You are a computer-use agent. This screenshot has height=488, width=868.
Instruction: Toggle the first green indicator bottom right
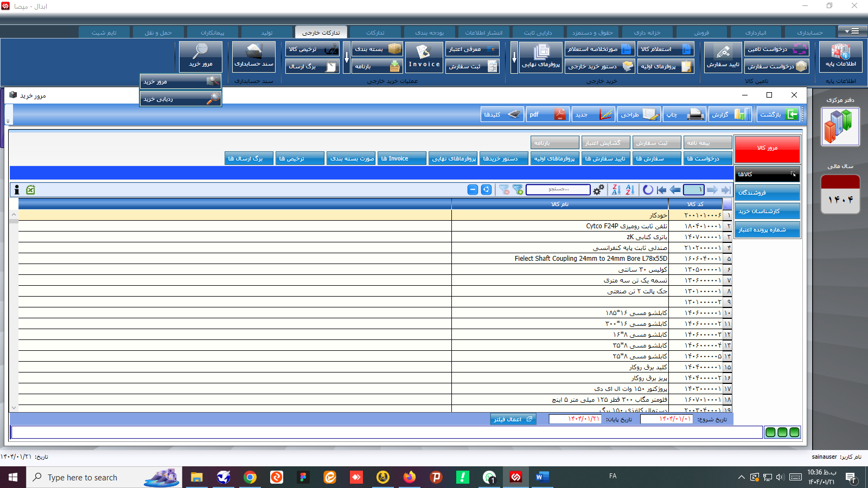(x=771, y=432)
